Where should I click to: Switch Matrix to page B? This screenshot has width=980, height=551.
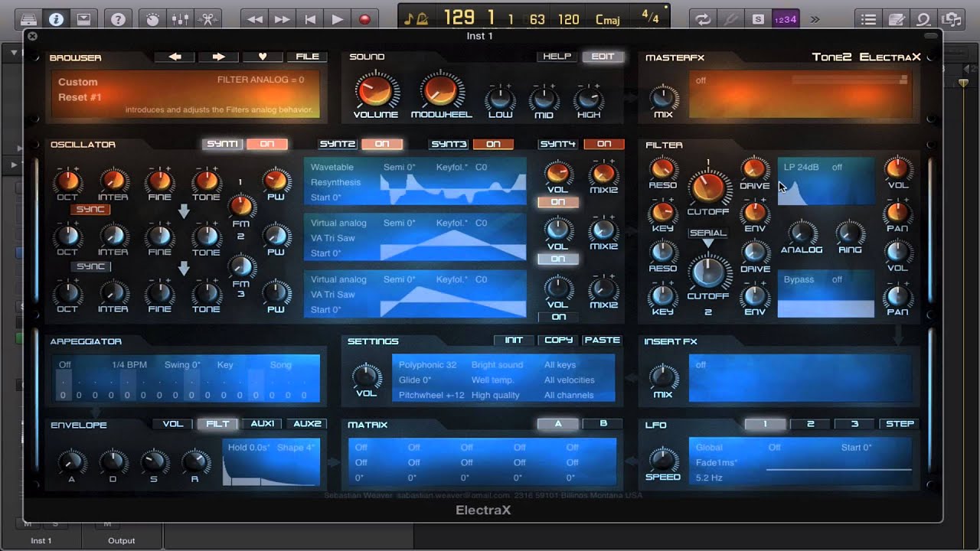603,424
